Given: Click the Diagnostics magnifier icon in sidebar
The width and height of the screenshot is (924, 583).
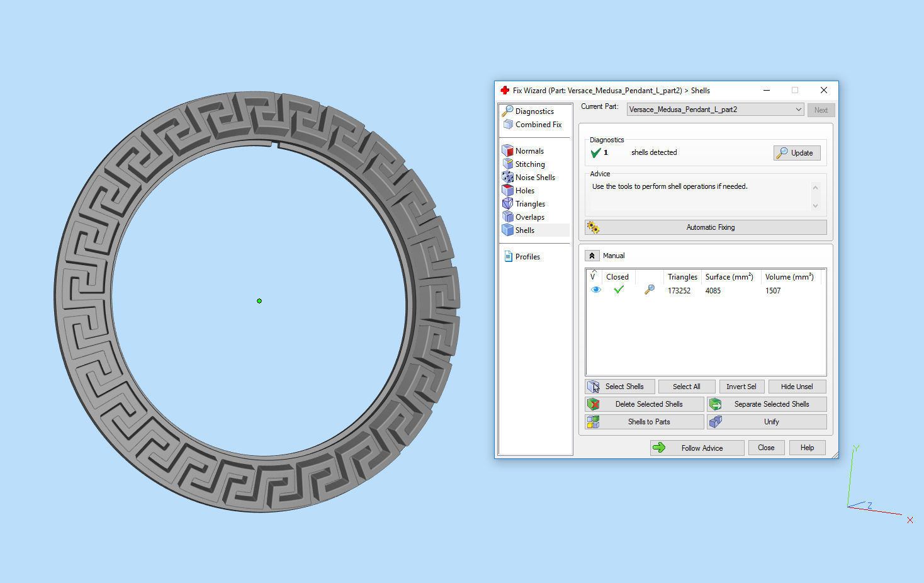Looking at the screenshot, I should [507, 111].
